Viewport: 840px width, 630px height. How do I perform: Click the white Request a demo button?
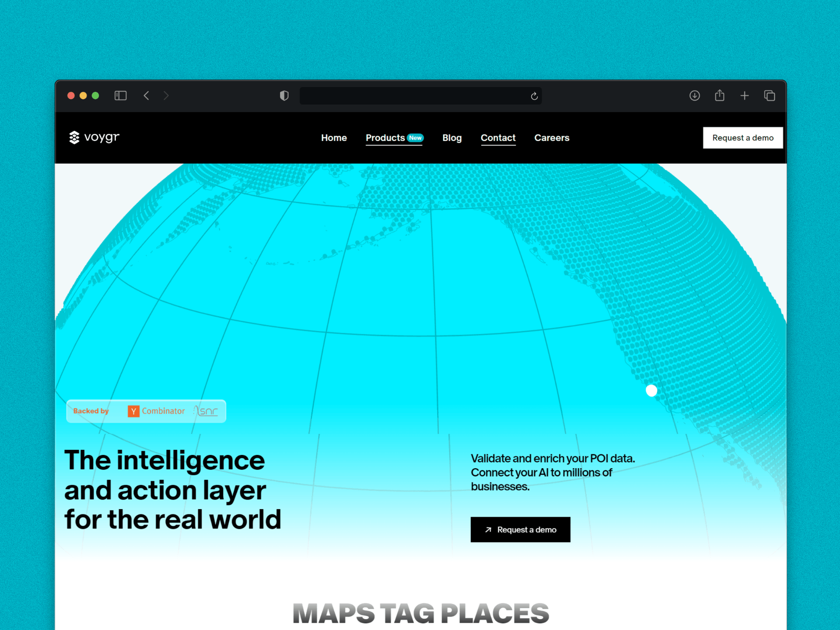pyautogui.click(x=743, y=138)
